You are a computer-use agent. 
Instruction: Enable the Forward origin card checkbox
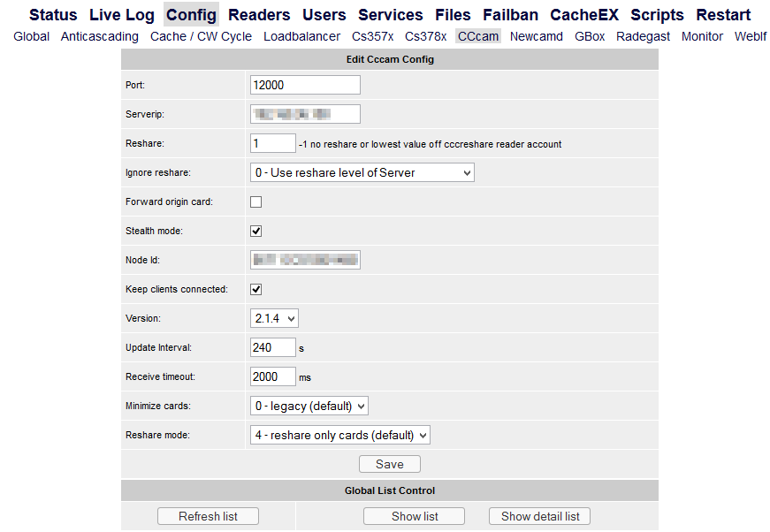coord(255,201)
